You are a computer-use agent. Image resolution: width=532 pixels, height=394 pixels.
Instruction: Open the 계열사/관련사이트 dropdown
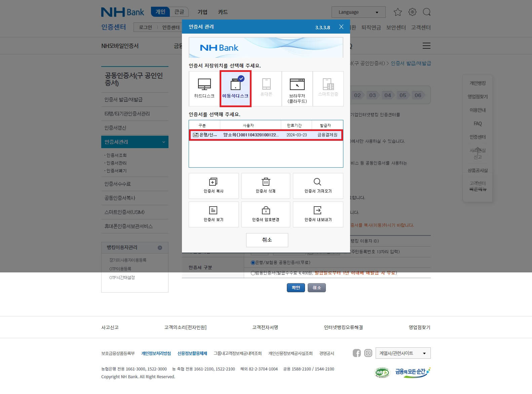coord(403,353)
